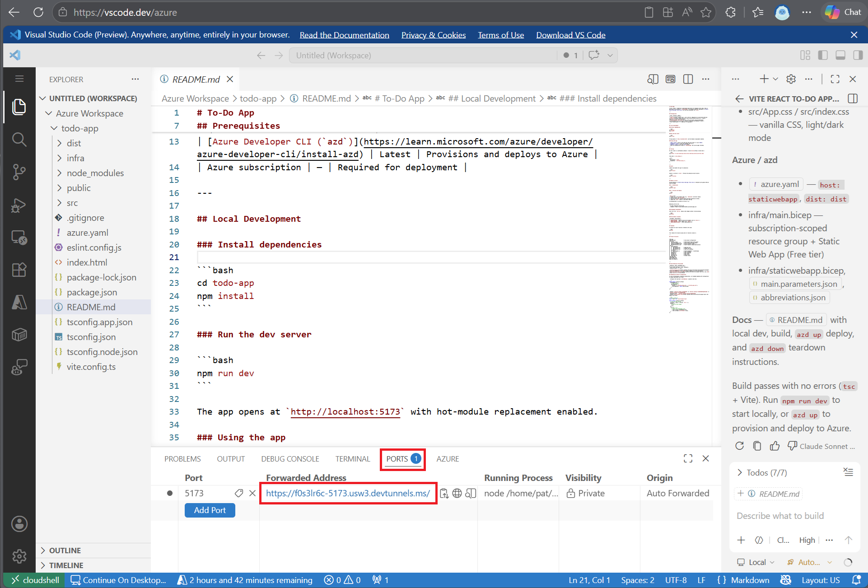Click the forwarded ports indicator in status bar
The width and height of the screenshot is (868, 588).
point(380,580)
